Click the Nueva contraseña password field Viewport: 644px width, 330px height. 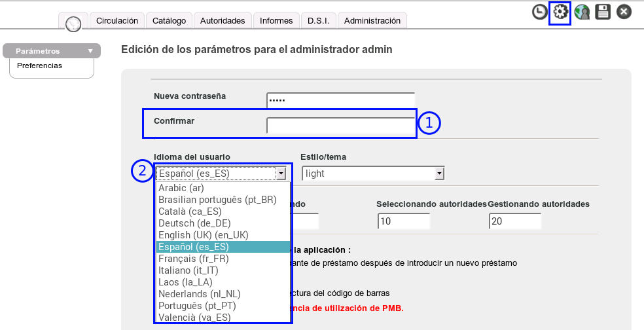[x=340, y=100]
